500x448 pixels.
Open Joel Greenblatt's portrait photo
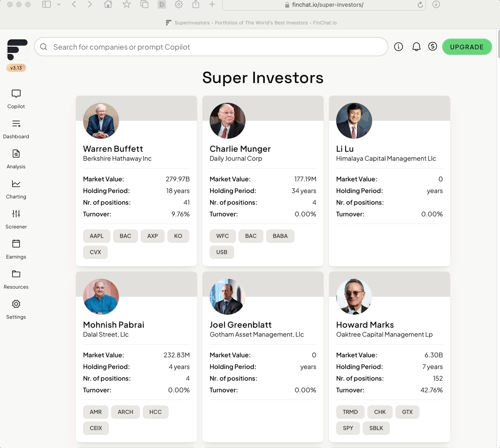[228, 297]
